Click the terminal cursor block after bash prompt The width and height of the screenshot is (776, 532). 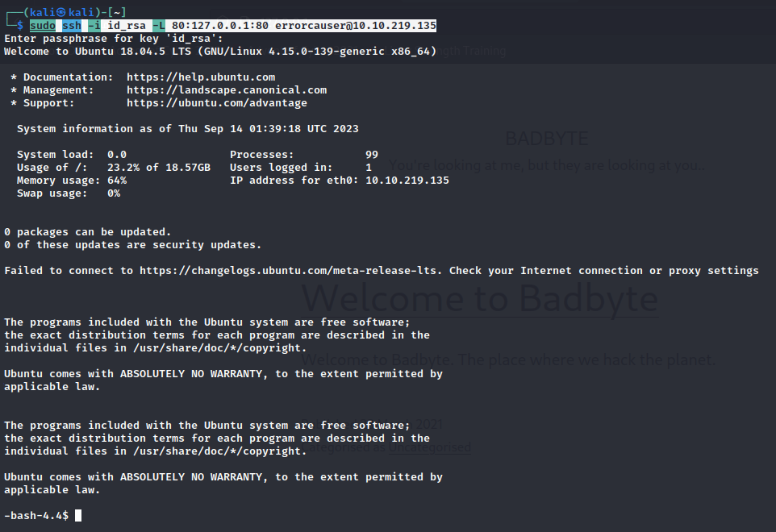[x=78, y=515]
